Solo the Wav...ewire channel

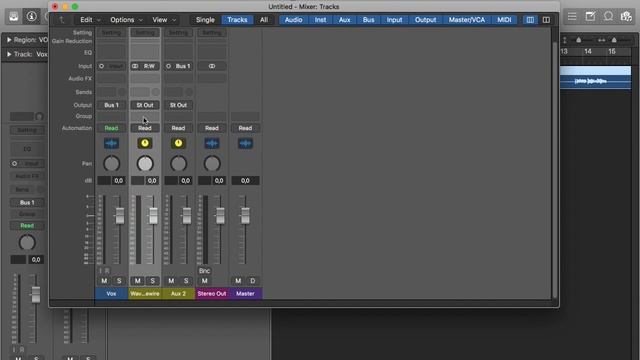pyautogui.click(x=152, y=281)
